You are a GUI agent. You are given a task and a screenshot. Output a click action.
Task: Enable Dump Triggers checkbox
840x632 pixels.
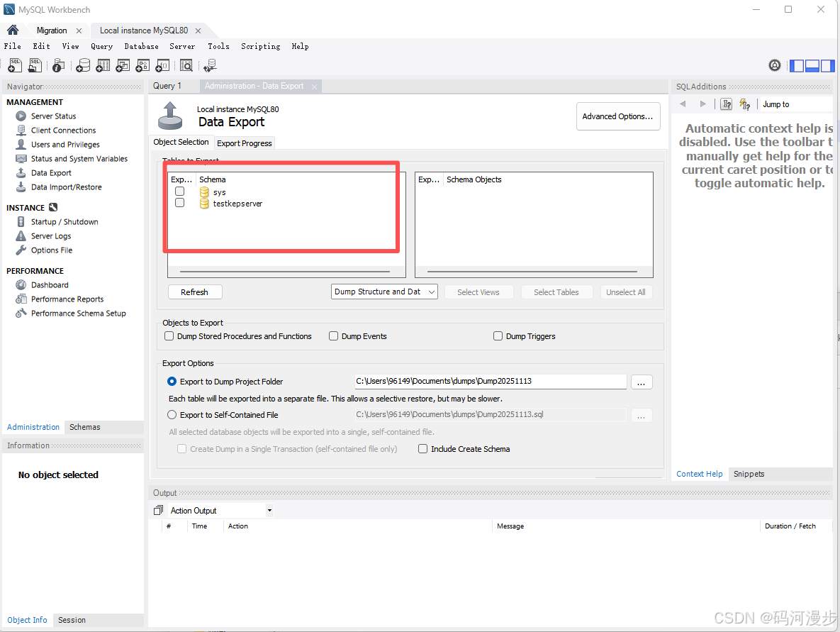point(498,336)
